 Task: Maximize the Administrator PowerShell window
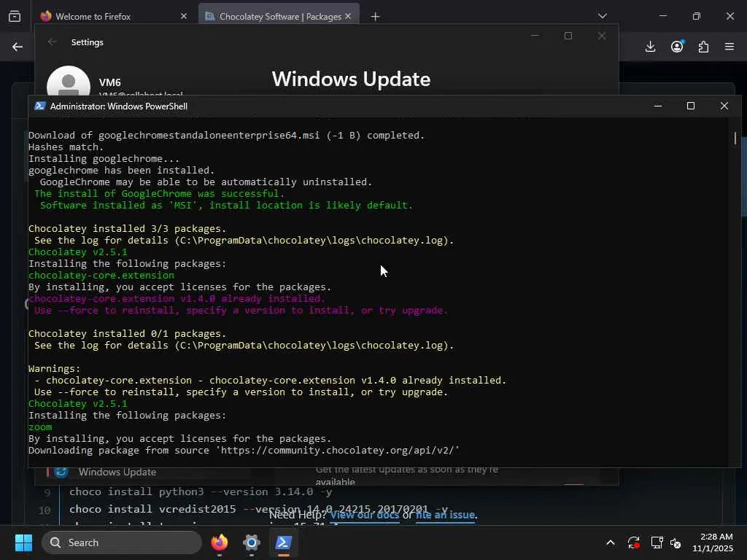[x=691, y=106]
